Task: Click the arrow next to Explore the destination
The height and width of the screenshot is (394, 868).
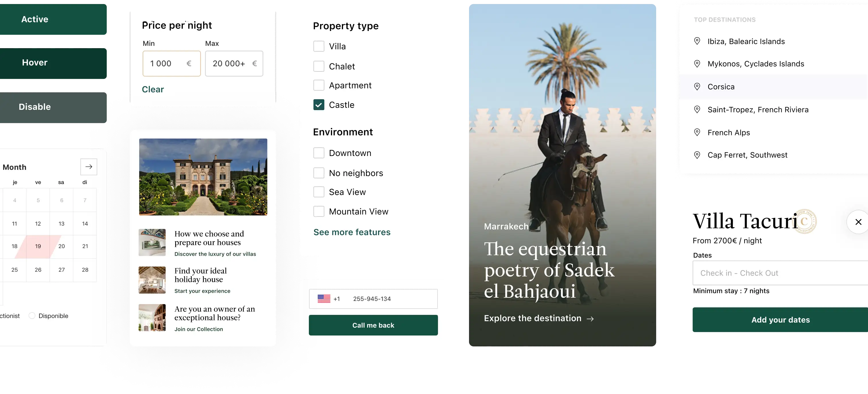Action: [x=590, y=319]
